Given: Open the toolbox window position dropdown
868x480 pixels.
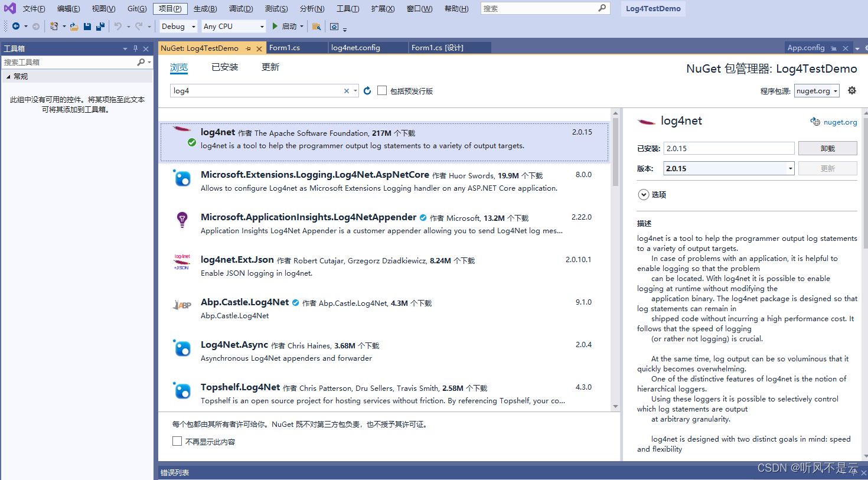Looking at the screenshot, I should click(125, 48).
